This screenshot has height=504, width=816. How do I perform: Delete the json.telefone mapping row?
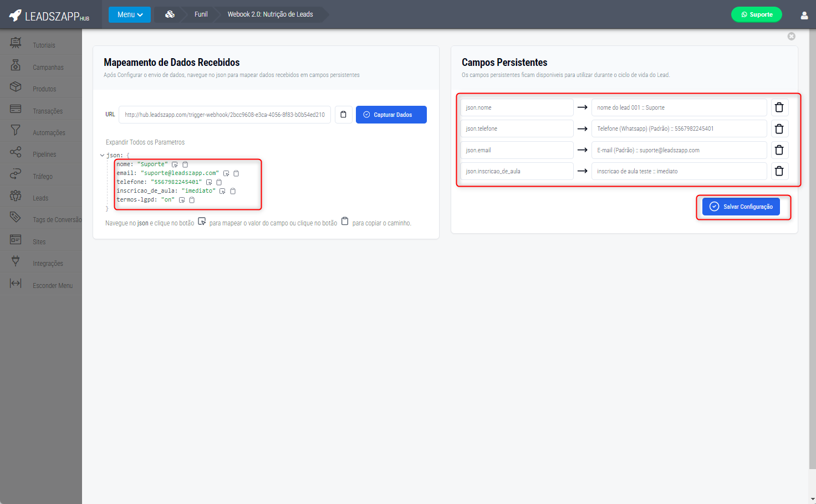(779, 128)
